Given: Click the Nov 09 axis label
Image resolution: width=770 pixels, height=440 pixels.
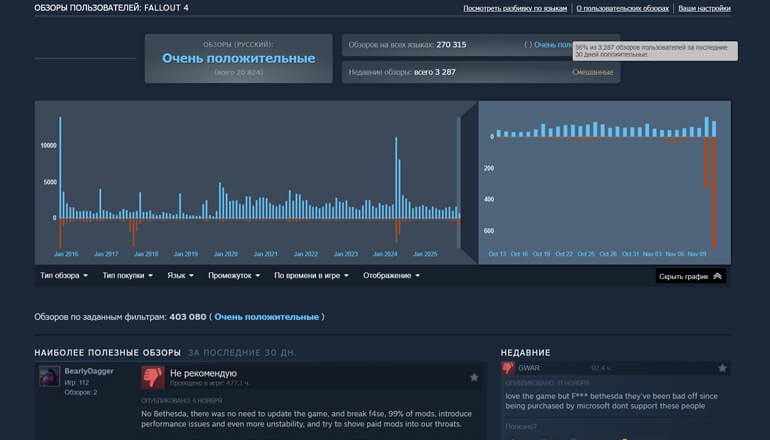Looking at the screenshot, I should (x=697, y=254).
